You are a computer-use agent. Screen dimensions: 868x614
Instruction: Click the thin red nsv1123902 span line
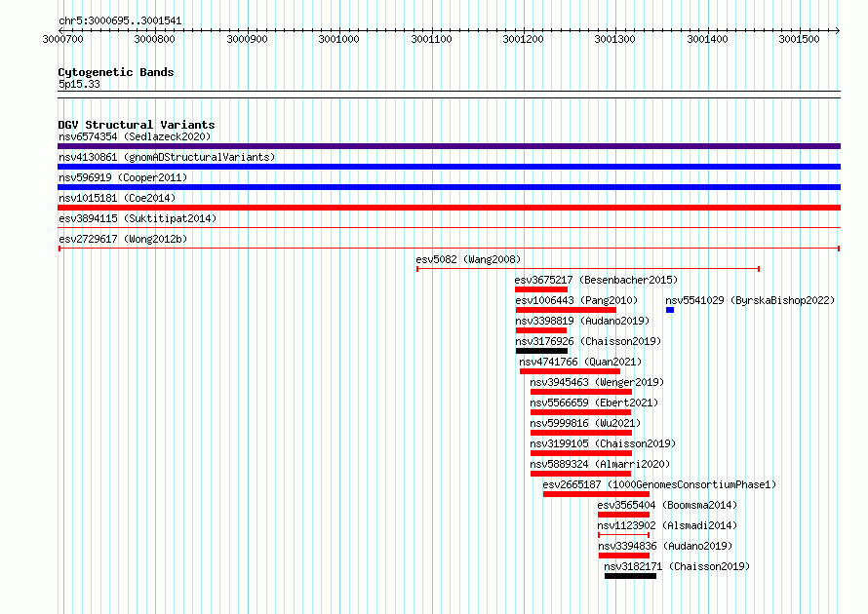623,535
